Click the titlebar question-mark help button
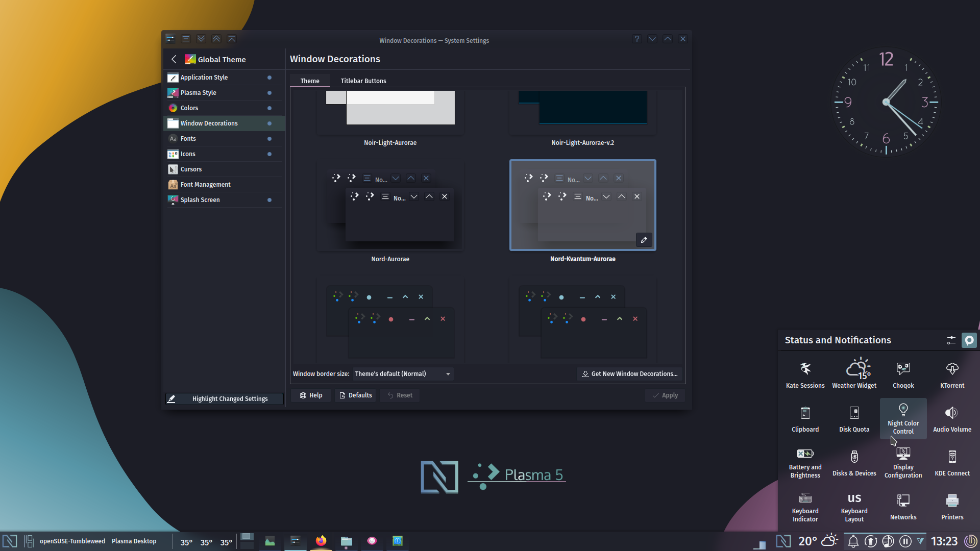Screen dimensions: 980x551 (x=636, y=39)
